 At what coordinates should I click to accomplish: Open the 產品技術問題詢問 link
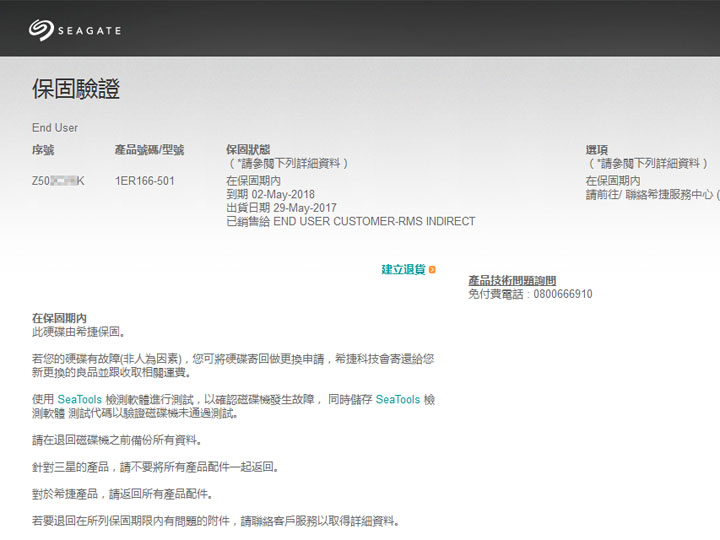[512, 281]
